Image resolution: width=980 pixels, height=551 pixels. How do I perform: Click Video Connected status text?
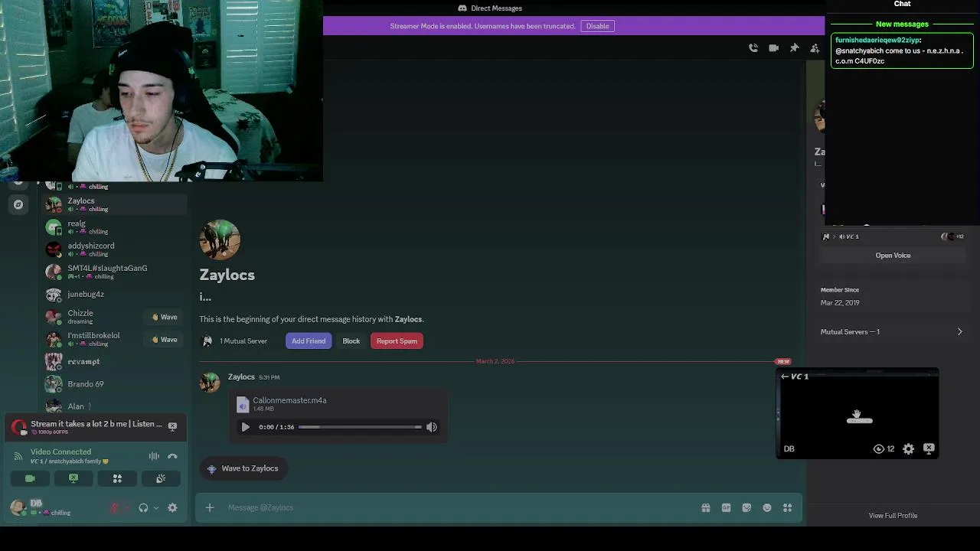click(60, 452)
